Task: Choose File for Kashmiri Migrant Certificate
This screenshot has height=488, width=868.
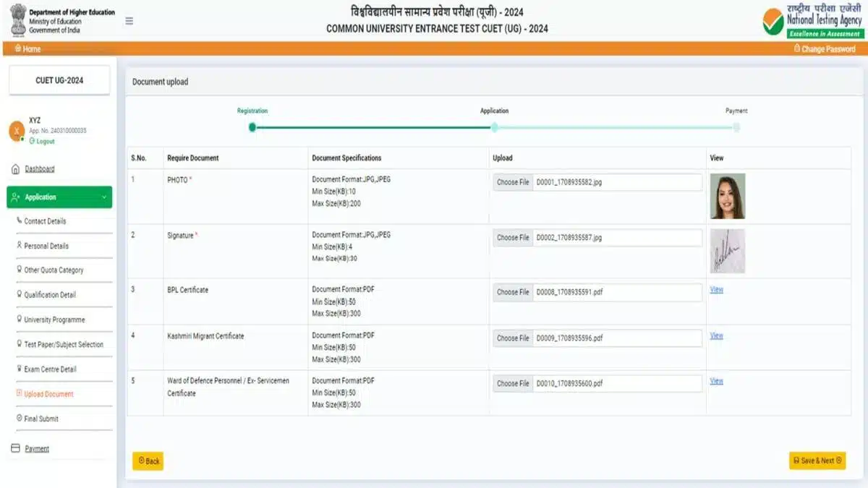Action: 513,338
